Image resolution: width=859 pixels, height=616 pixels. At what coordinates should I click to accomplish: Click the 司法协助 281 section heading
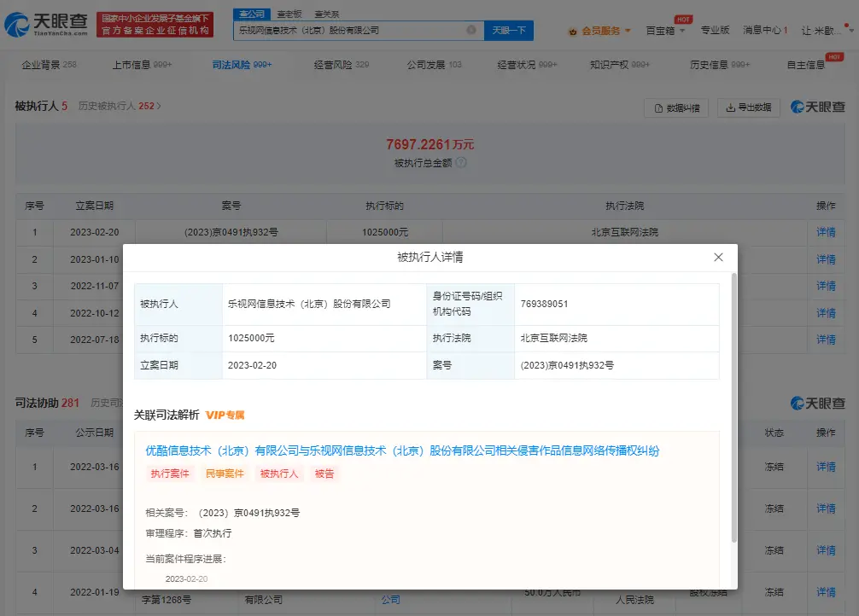click(47, 403)
